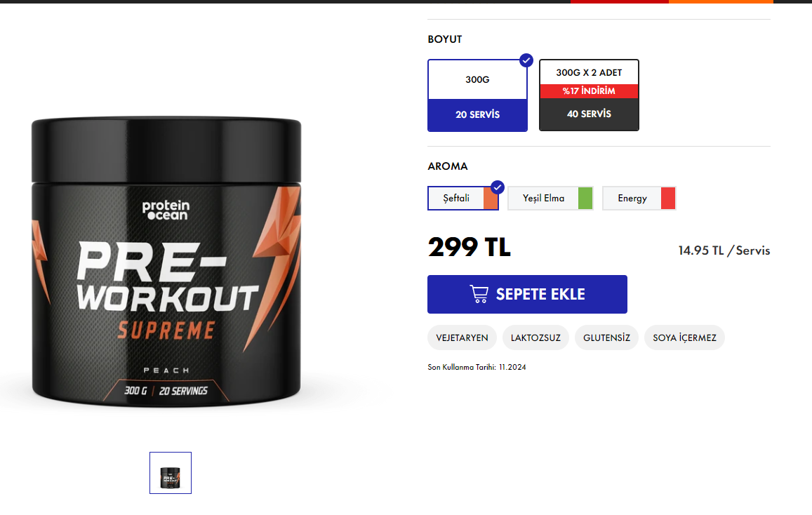
Task: Click the green Yeşil Elma color swatch
Action: pos(585,199)
